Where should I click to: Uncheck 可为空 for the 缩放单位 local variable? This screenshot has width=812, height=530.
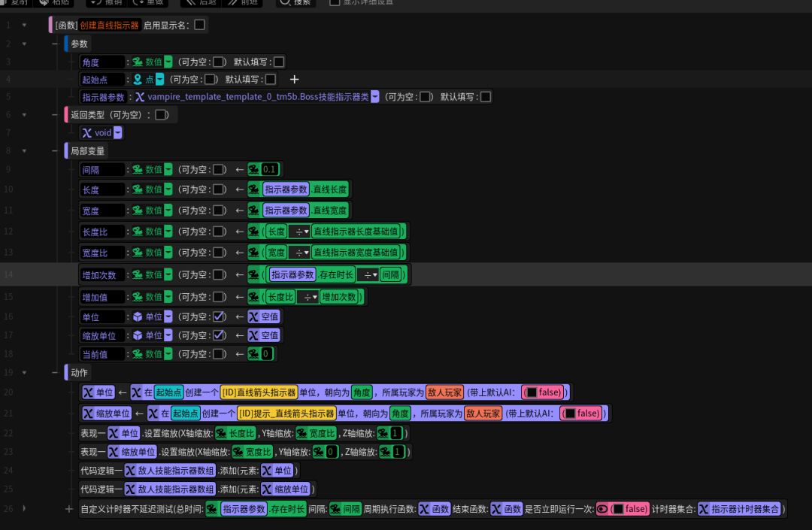(x=219, y=335)
